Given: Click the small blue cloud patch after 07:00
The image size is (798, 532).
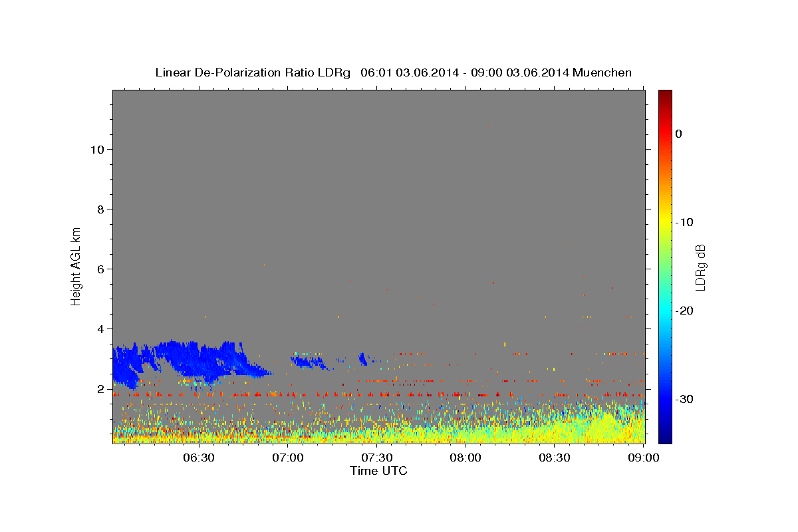Looking at the screenshot, I should point(307,362).
